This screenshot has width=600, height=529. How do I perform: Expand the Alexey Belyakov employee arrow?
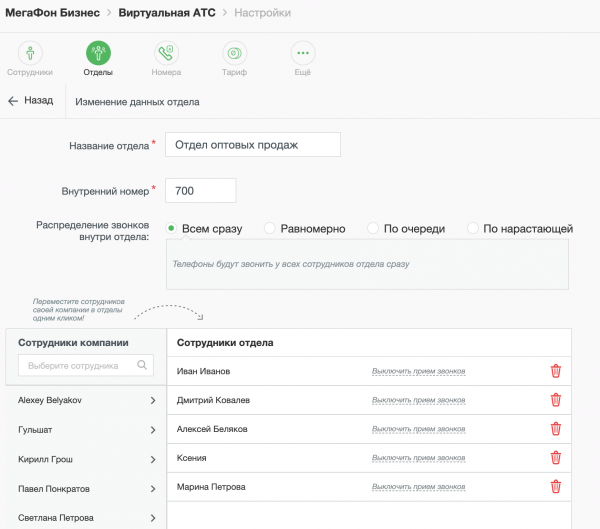[152, 401]
